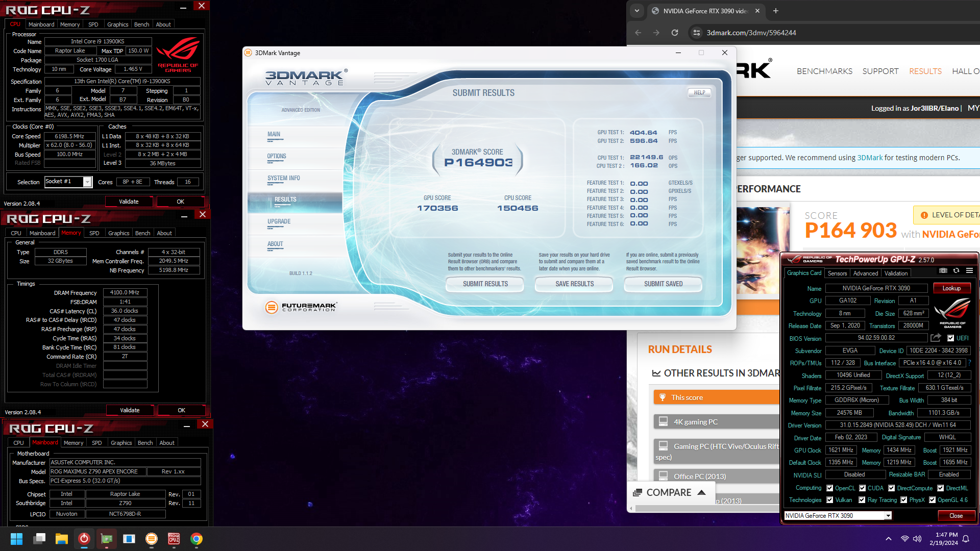This screenshot has height=551, width=980.
Task: Open SYSTEM INFO in 3DMark Vantage menu
Action: coord(284,178)
